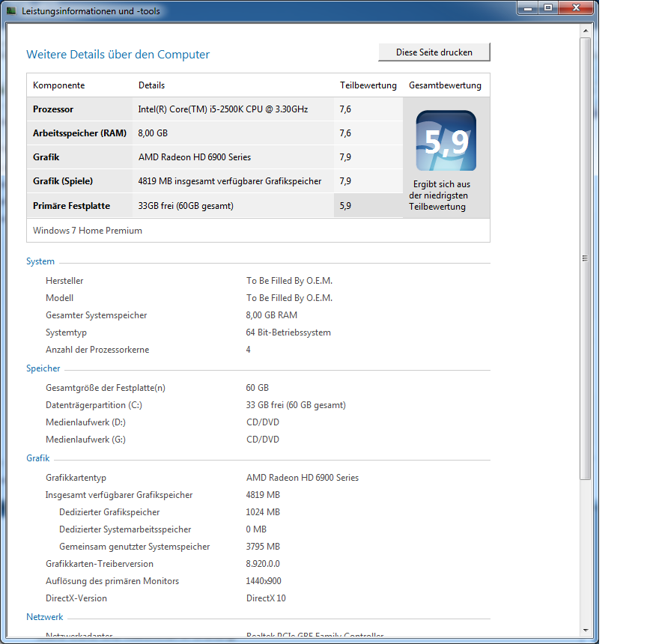
Task: Click the Primäre Festplatte score 5,9
Action: (x=345, y=206)
